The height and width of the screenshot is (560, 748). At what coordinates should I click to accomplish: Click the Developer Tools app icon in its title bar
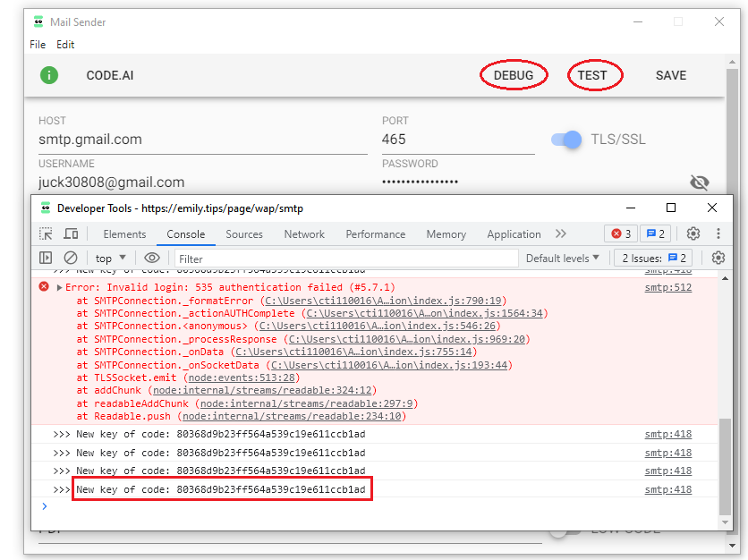[x=46, y=208]
